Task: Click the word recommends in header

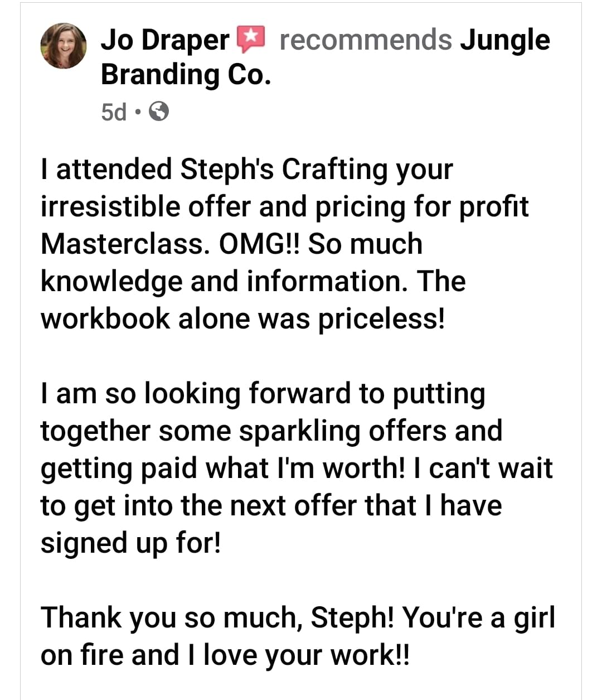Action: pyautogui.click(x=366, y=40)
